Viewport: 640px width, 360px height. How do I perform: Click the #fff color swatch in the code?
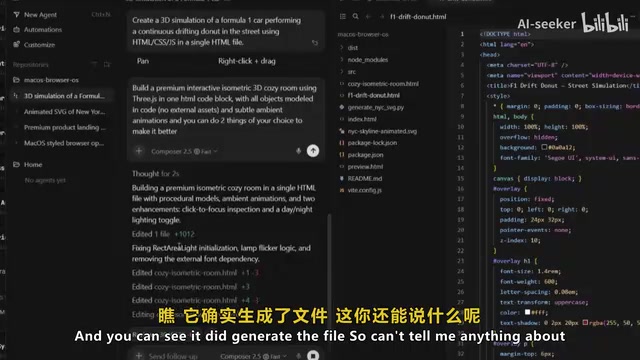[x=527, y=312]
